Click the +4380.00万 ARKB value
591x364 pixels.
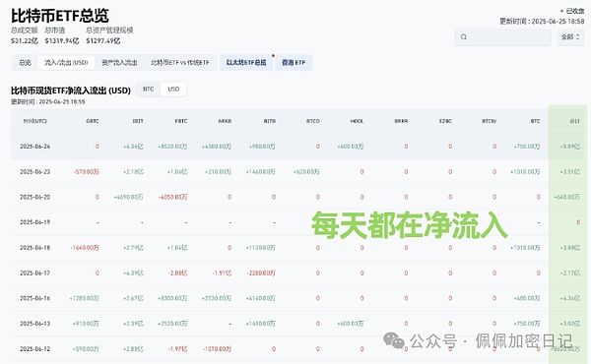click(217, 147)
